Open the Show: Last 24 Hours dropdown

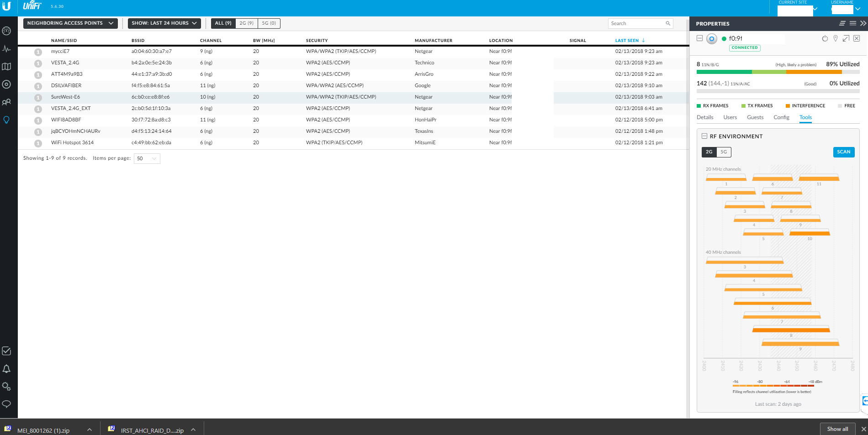pyautogui.click(x=164, y=23)
